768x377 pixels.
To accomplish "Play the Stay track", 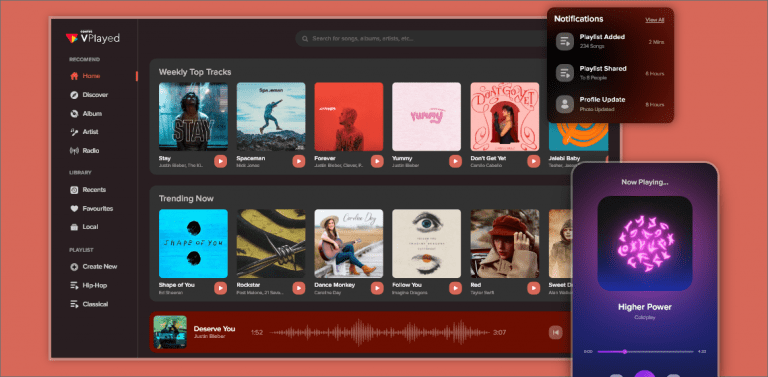I will [x=220, y=161].
